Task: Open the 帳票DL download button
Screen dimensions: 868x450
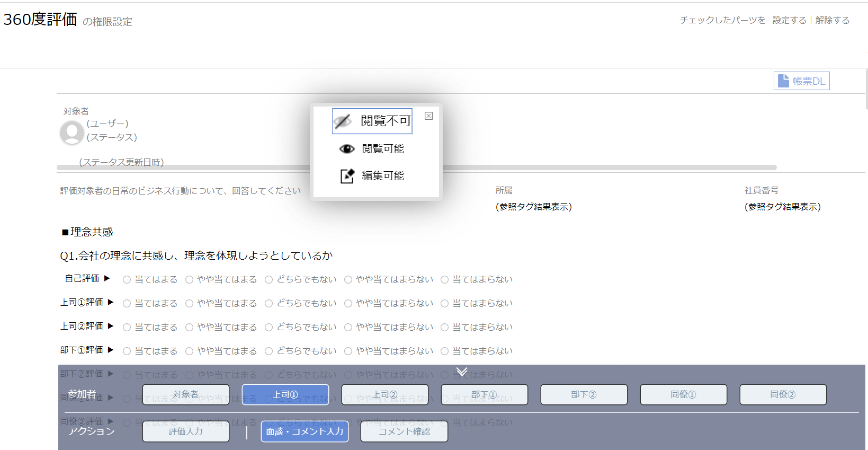Action: (x=802, y=81)
